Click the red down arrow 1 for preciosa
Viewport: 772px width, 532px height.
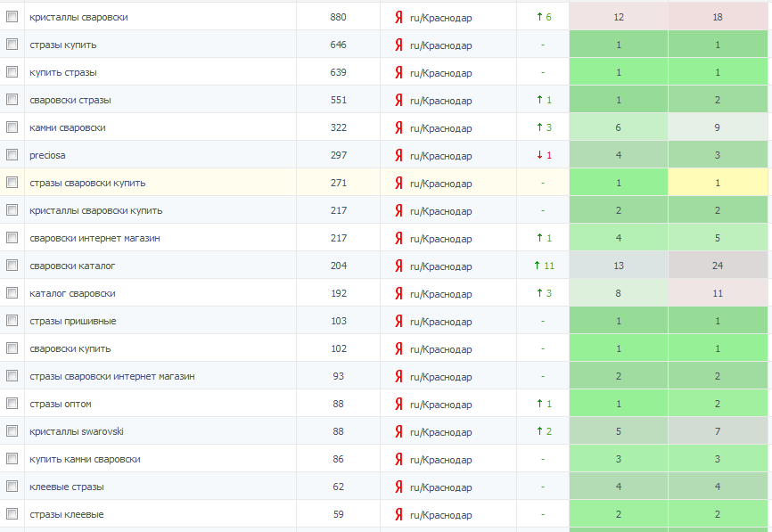(544, 155)
